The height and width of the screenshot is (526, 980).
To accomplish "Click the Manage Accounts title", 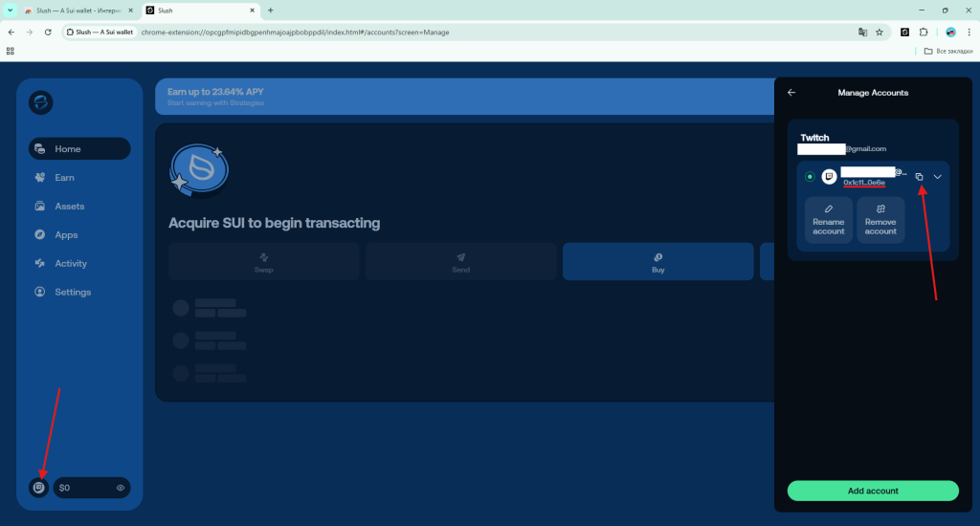I will [x=873, y=93].
